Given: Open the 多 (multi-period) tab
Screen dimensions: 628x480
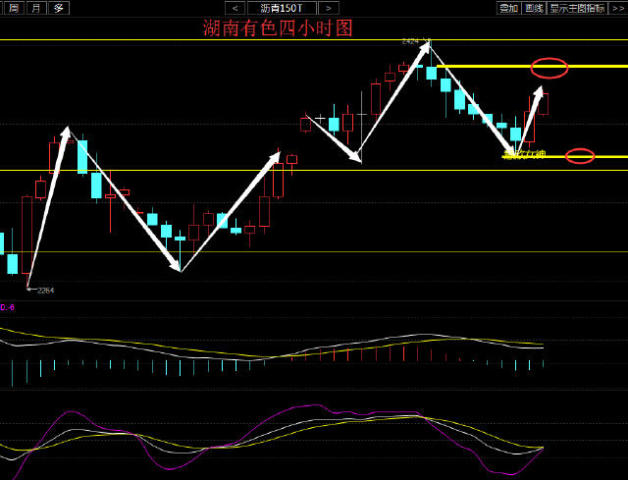Looking at the screenshot, I should 58,8.
